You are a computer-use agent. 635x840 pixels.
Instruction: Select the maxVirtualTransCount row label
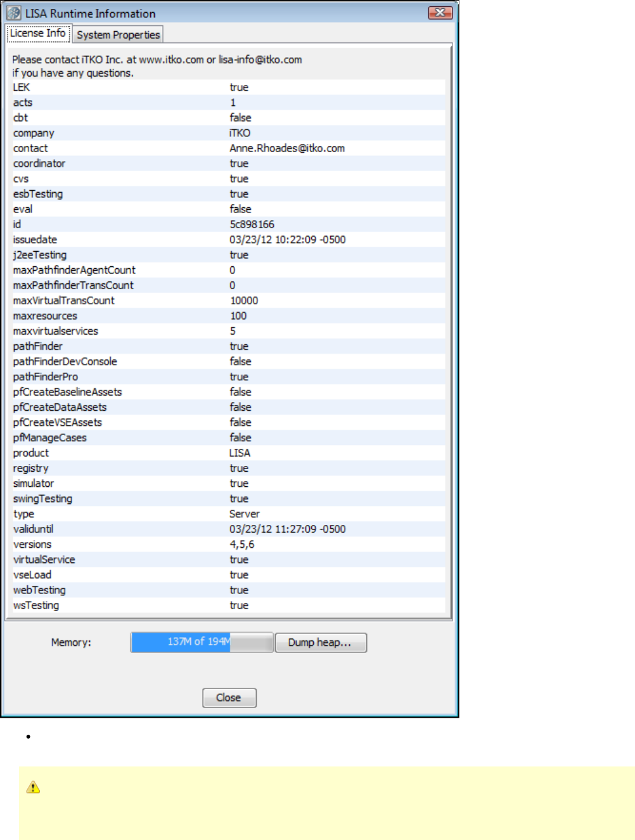pos(64,300)
